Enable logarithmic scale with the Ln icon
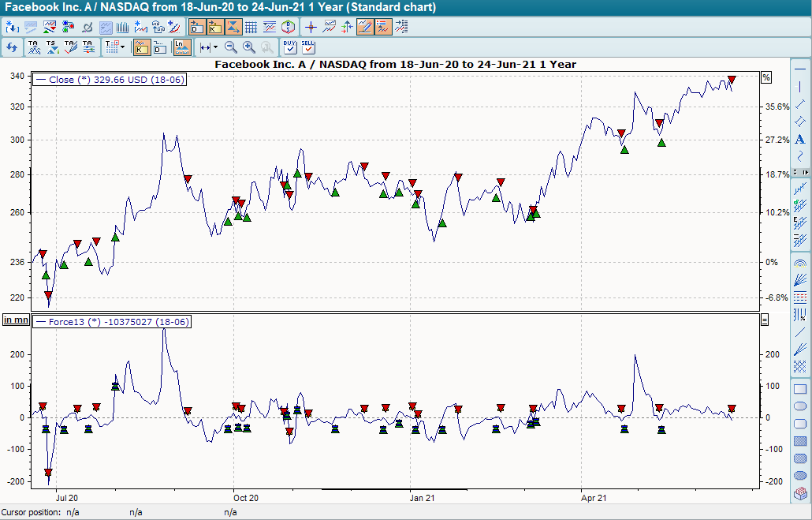The image size is (812, 520). pos(181,47)
